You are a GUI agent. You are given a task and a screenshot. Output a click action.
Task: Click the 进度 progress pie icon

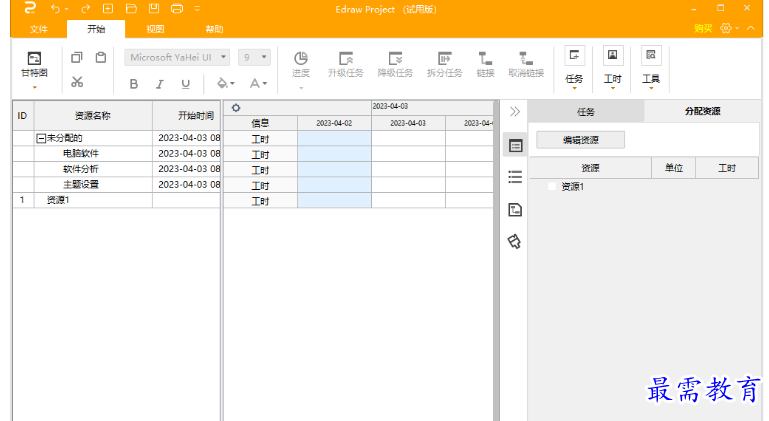click(301, 58)
